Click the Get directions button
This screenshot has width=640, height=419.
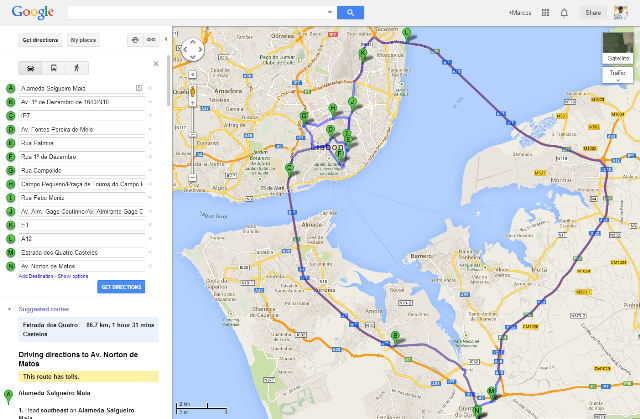[x=40, y=40]
